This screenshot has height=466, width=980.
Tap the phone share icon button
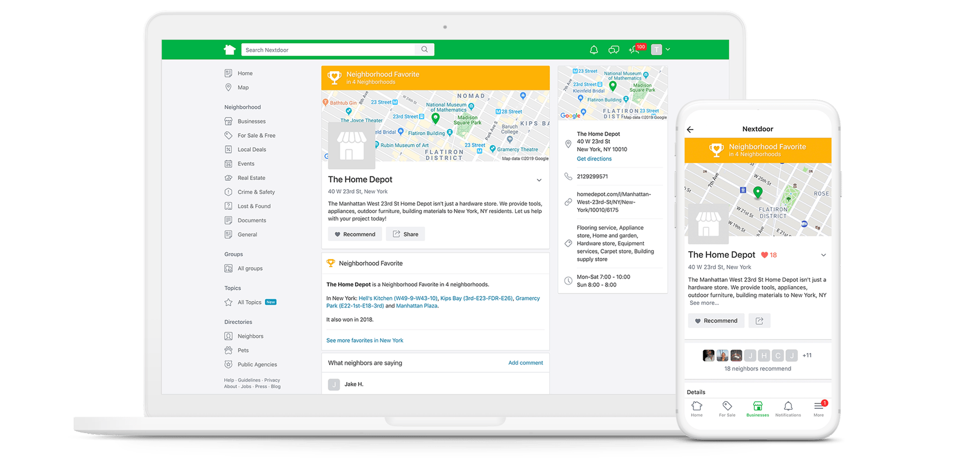(759, 321)
